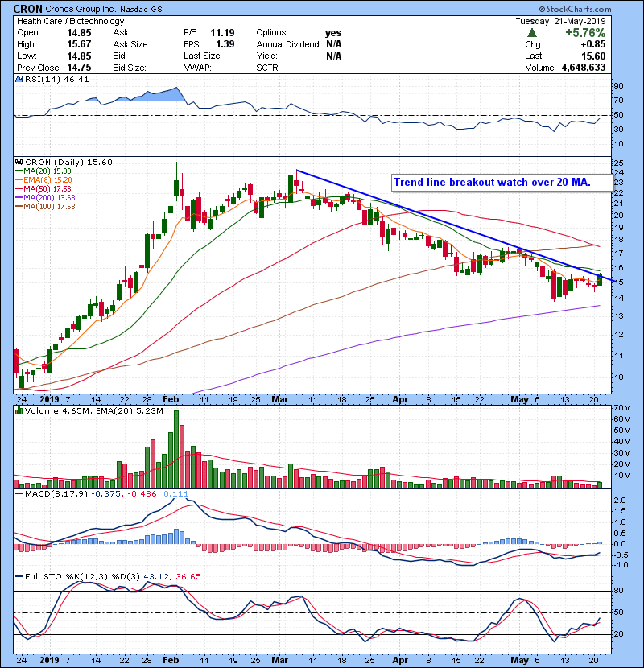The height and width of the screenshot is (668, 644).
Task: Click the Prev Close 14.75 value
Action: (79, 68)
